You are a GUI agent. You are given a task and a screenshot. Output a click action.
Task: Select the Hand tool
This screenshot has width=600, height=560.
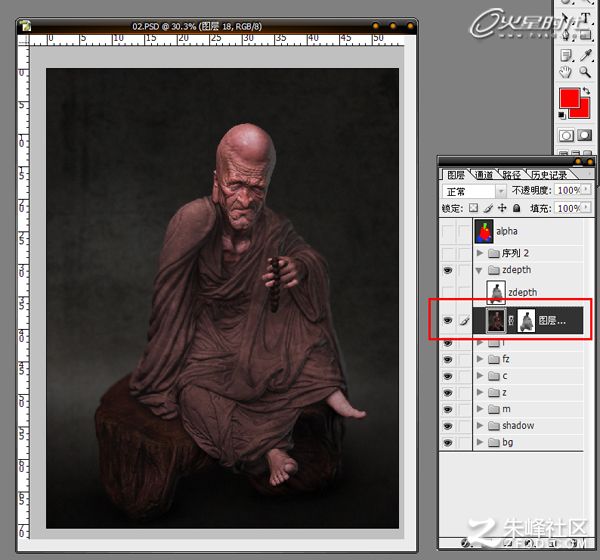(566, 72)
